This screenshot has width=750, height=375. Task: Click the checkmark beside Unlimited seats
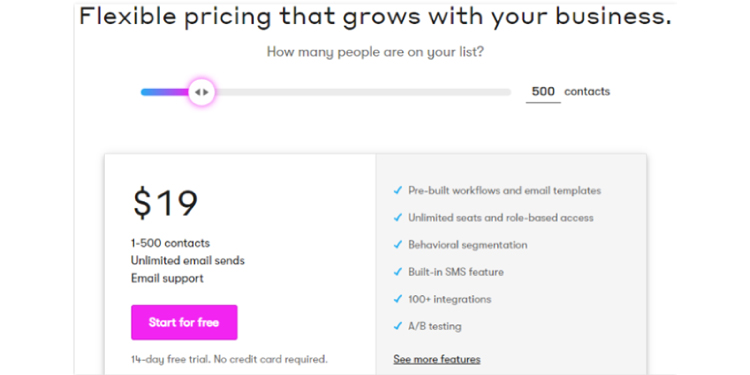click(x=397, y=218)
